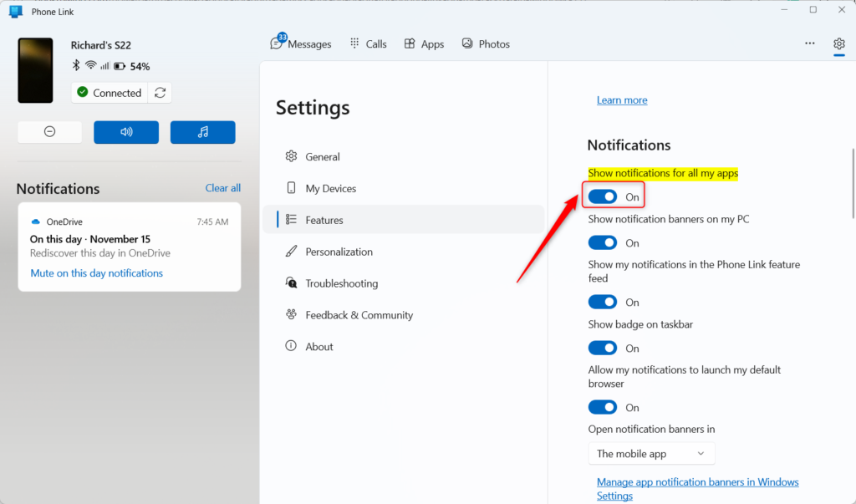
Task: Select General in Settings sidebar
Action: pos(404,156)
